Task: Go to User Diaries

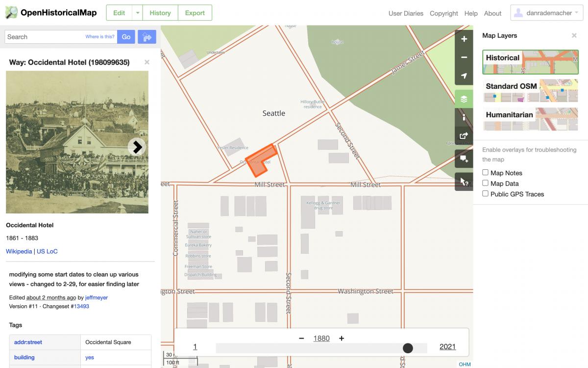Action: pos(406,13)
